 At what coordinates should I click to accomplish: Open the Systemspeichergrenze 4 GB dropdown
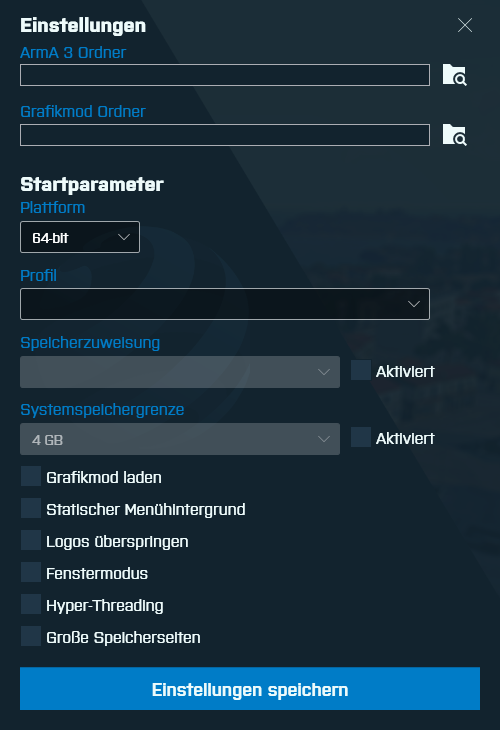tap(180, 439)
